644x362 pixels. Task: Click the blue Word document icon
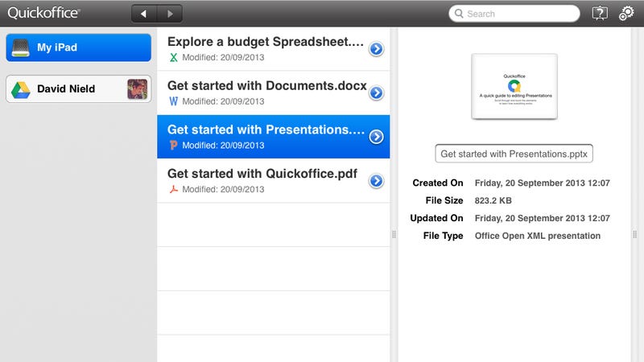[173, 101]
